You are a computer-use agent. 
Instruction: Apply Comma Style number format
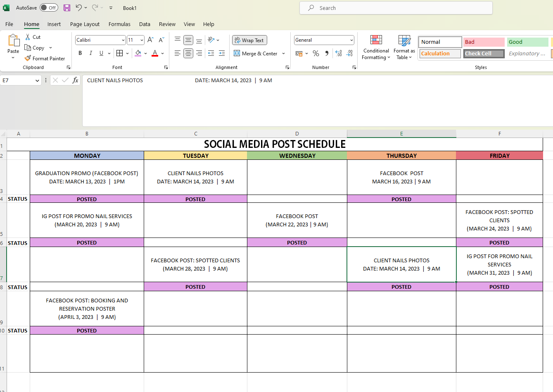pos(327,53)
